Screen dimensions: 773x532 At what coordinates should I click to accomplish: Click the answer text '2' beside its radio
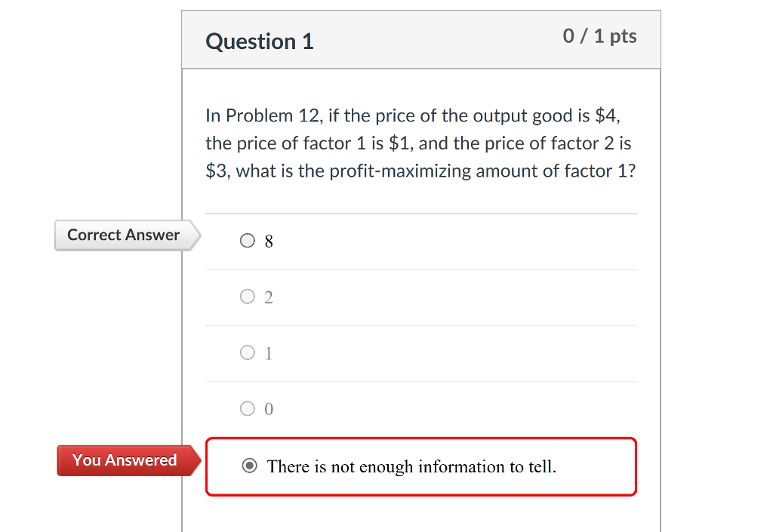click(270, 296)
